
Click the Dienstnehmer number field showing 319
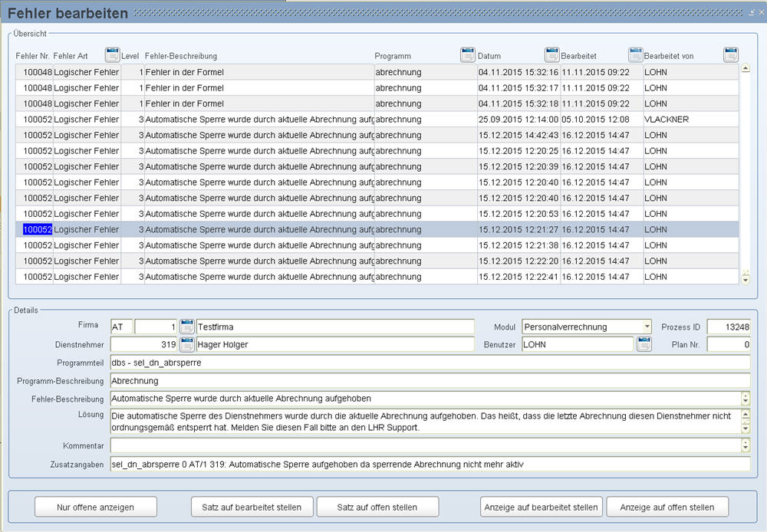point(144,344)
